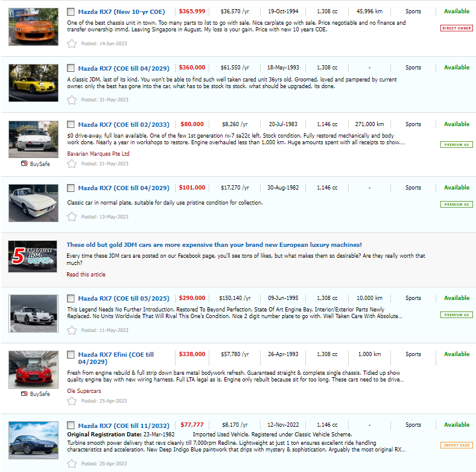Visit Ole Supercars dealer page
Screen dimensions: 476x472
tap(85, 391)
